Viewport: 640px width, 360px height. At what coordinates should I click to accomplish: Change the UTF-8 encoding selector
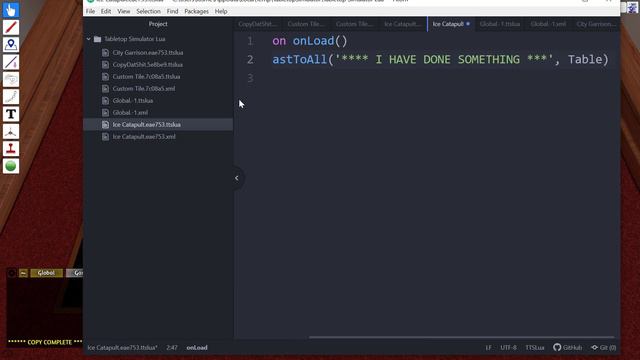(x=509, y=348)
